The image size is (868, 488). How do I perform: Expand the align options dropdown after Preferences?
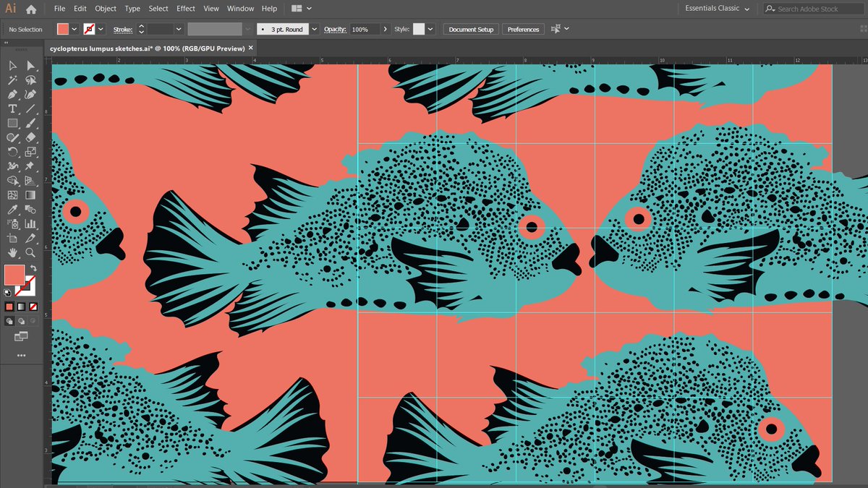[567, 29]
